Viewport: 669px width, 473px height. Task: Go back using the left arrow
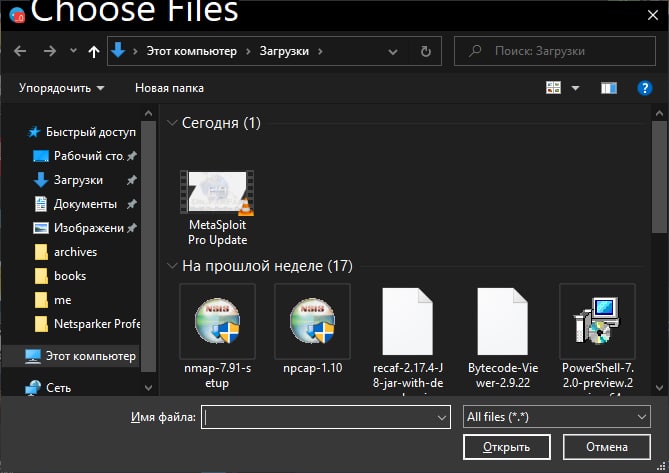(x=20, y=51)
